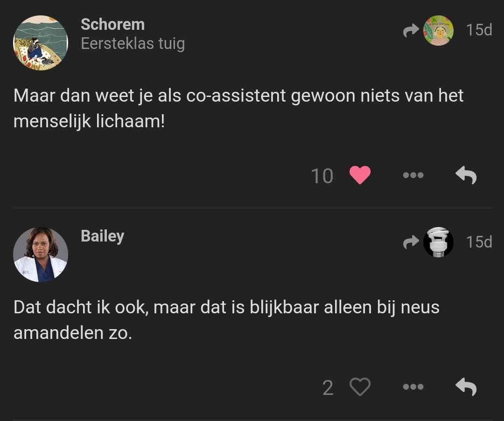The height and width of the screenshot is (421, 504).
Task: Like Bailey's post with outlined heart
Action: (x=360, y=386)
